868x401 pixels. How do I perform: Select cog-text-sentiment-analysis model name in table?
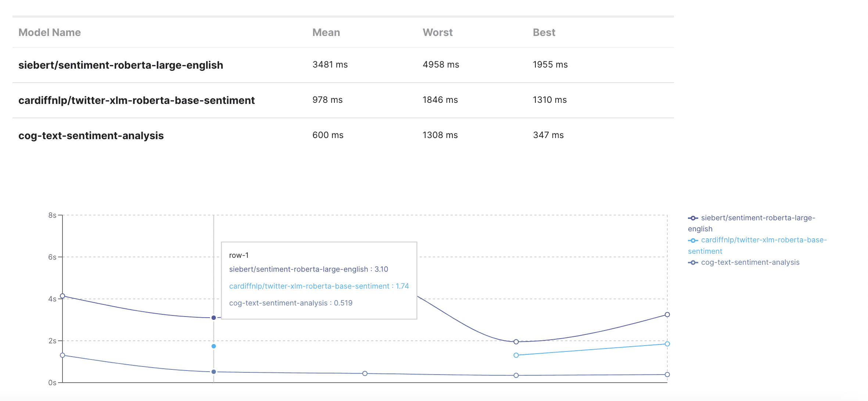pos(91,136)
